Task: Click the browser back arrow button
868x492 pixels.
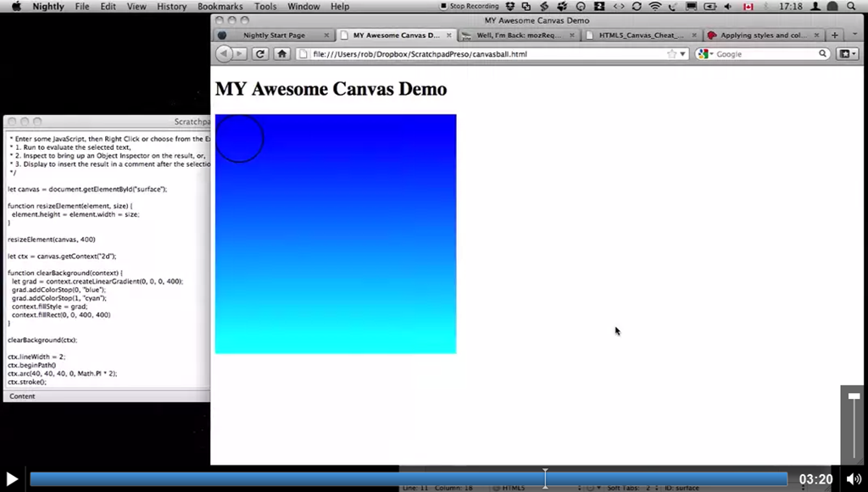Action: pos(224,54)
